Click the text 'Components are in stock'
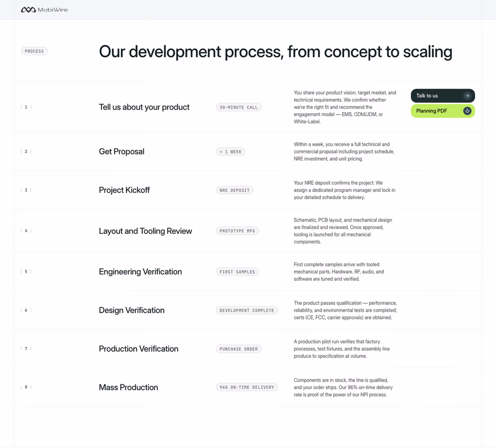The height and width of the screenshot is (448, 496). pyautogui.click(x=320, y=380)
